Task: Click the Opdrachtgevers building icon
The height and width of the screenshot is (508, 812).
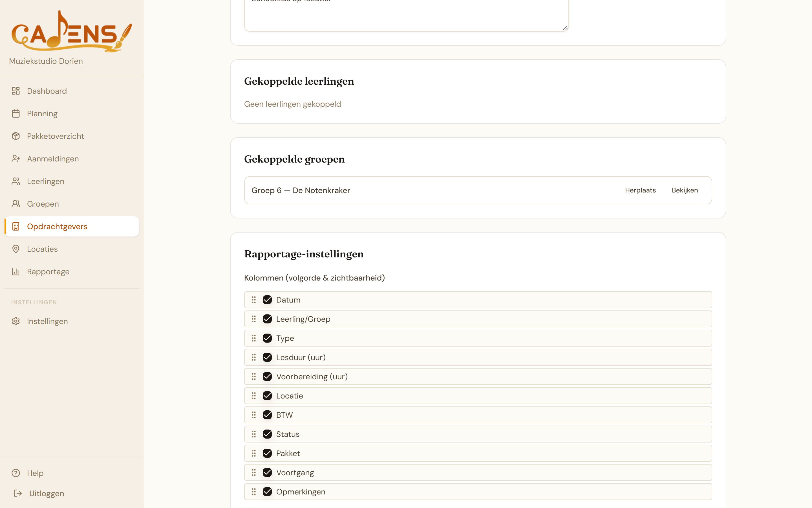Action: pyautogui.click(x=16, y=226)
